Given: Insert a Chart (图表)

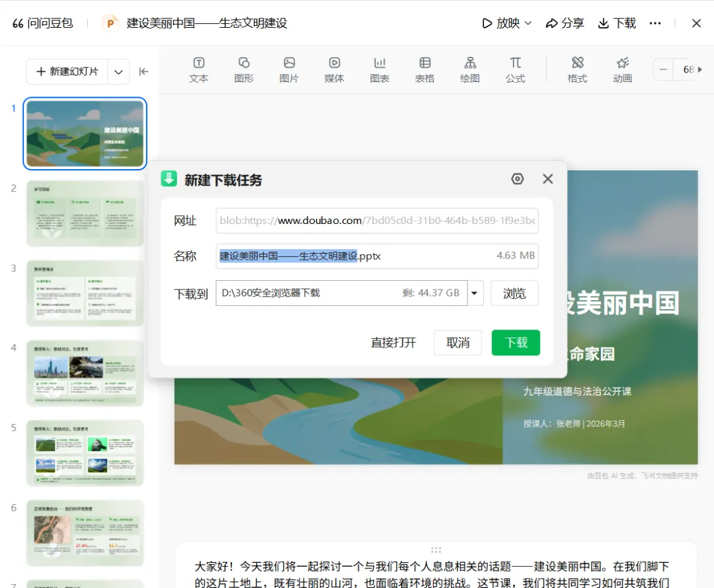Looking at the screenshot, I should [x=379, y=69].
